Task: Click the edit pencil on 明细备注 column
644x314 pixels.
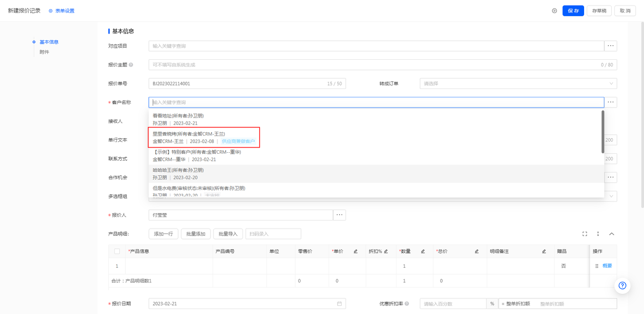Action: (544, 251)
